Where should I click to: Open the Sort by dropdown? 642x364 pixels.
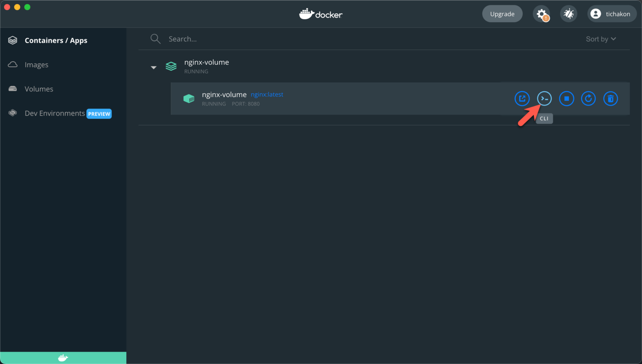coord(601,38)
